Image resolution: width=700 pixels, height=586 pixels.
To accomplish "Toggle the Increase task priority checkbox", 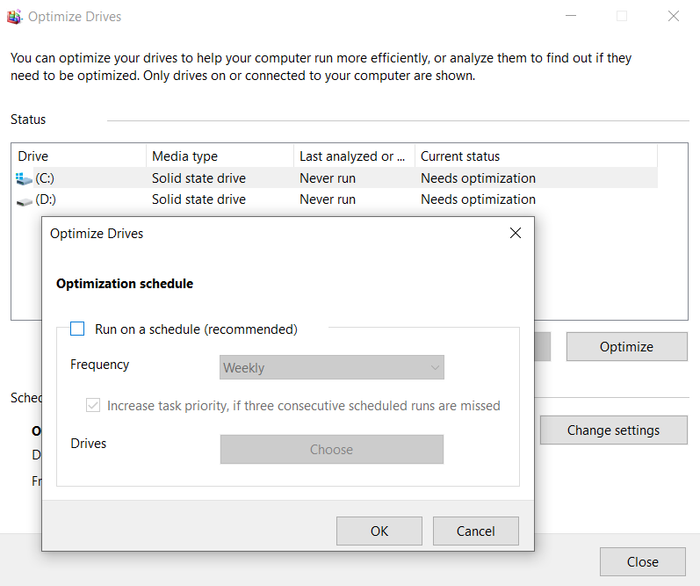I will point(94,406).
